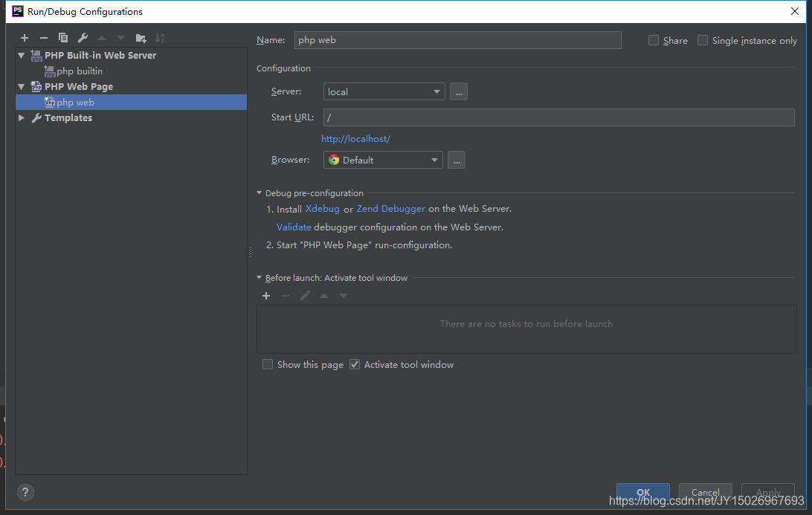Click the Name field containing php web
Image resolution: width=812 pixels, height=515 pixels.
(458, 40)
